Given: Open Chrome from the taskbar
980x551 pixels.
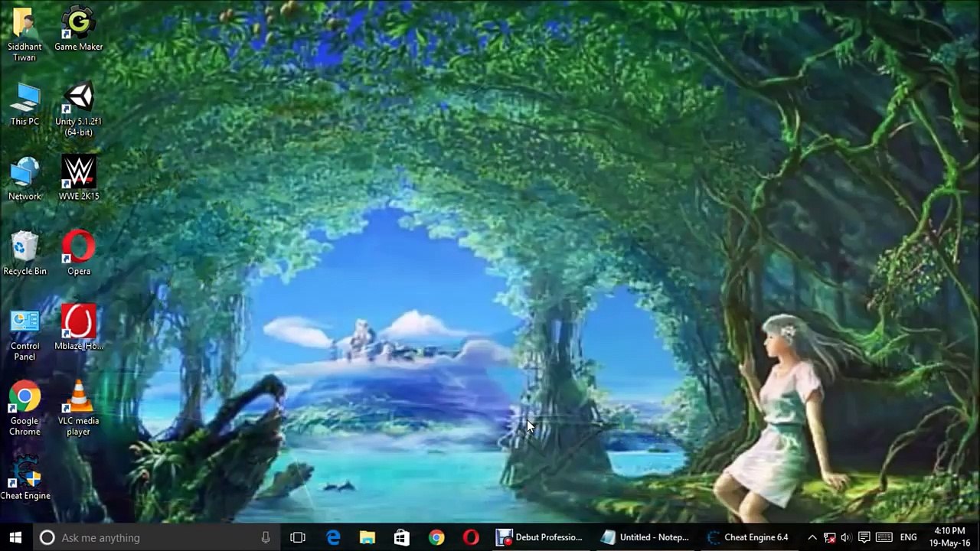Looking at the screenshot, I should (436, 537).
